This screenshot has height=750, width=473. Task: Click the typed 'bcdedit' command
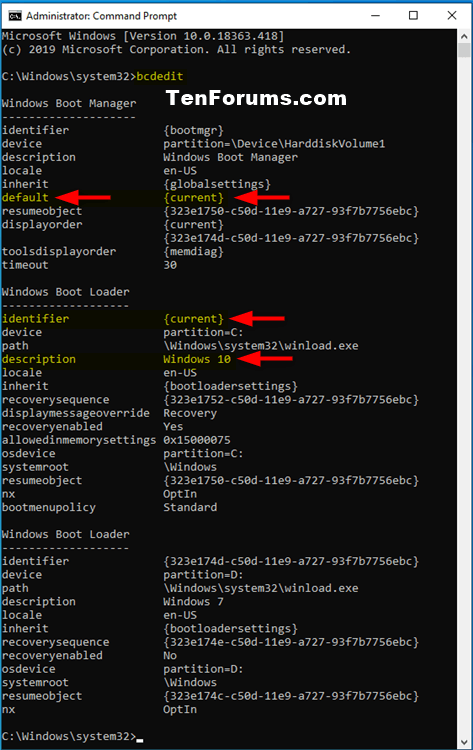pos(160,77)
